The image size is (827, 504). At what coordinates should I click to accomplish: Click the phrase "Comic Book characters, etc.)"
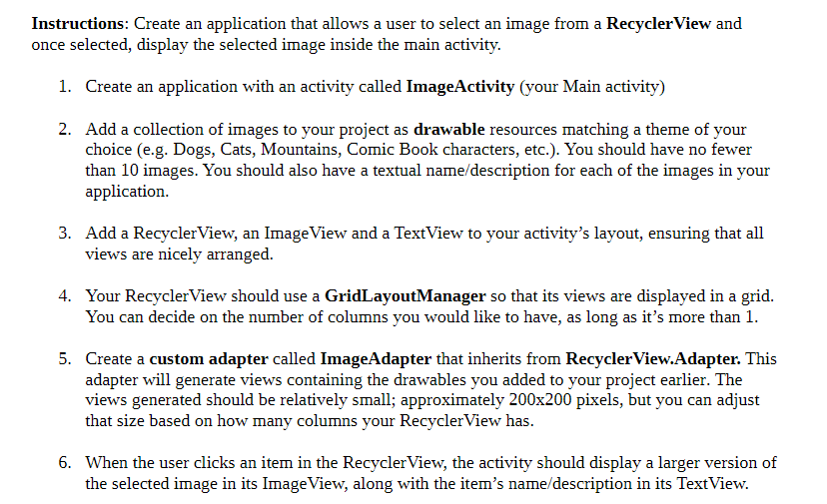452,150
